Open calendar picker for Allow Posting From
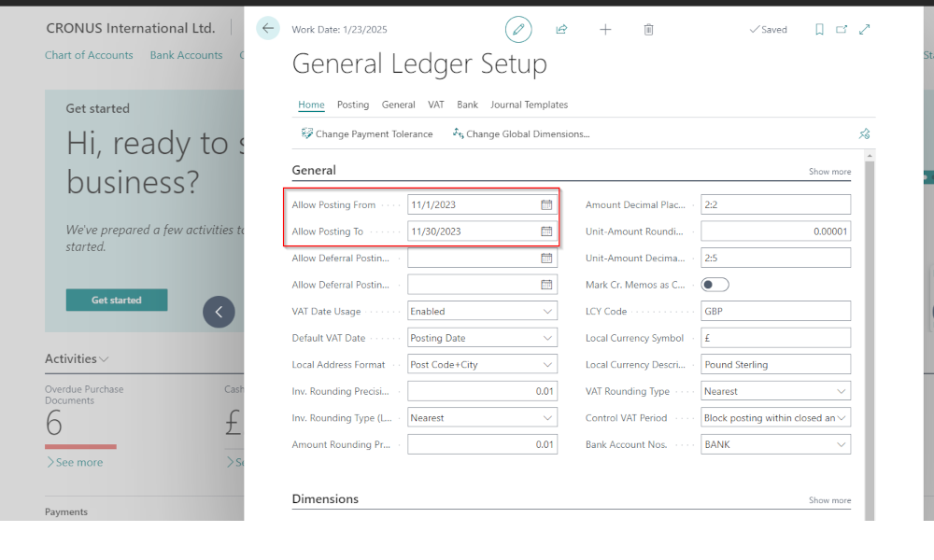The width and height of the screenshot is (934, 560). [x=548, y=203]
